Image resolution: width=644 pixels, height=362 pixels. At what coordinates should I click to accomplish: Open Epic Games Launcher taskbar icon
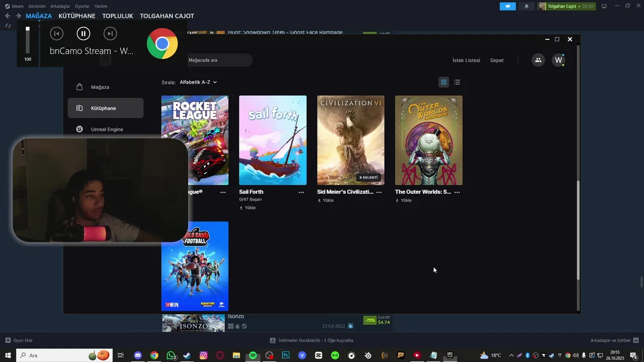[450, 355]
